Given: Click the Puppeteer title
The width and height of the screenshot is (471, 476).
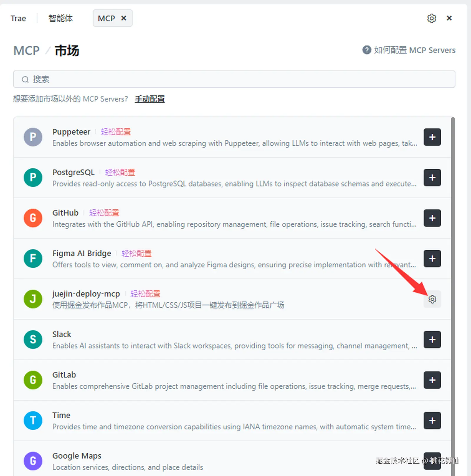Looking at the screenshot, I should 71,132.
